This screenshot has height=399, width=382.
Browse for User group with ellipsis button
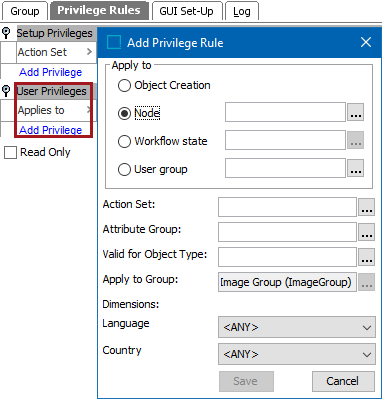pos(356,168)
